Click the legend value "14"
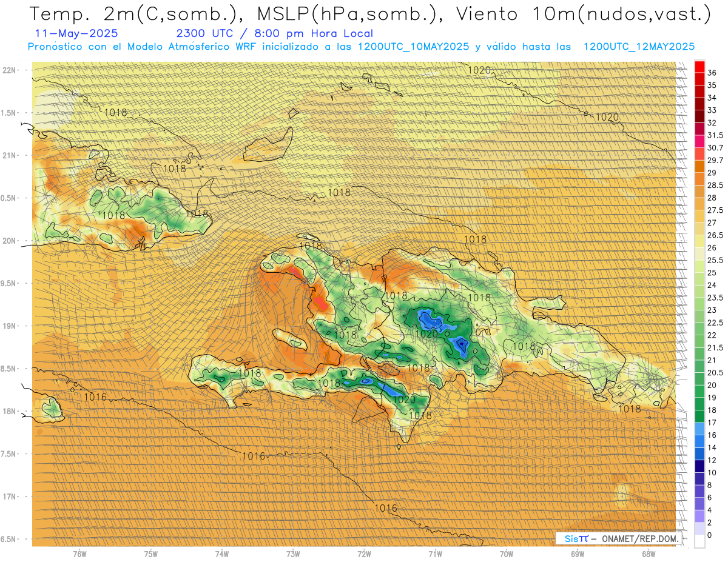 (712, 447)
